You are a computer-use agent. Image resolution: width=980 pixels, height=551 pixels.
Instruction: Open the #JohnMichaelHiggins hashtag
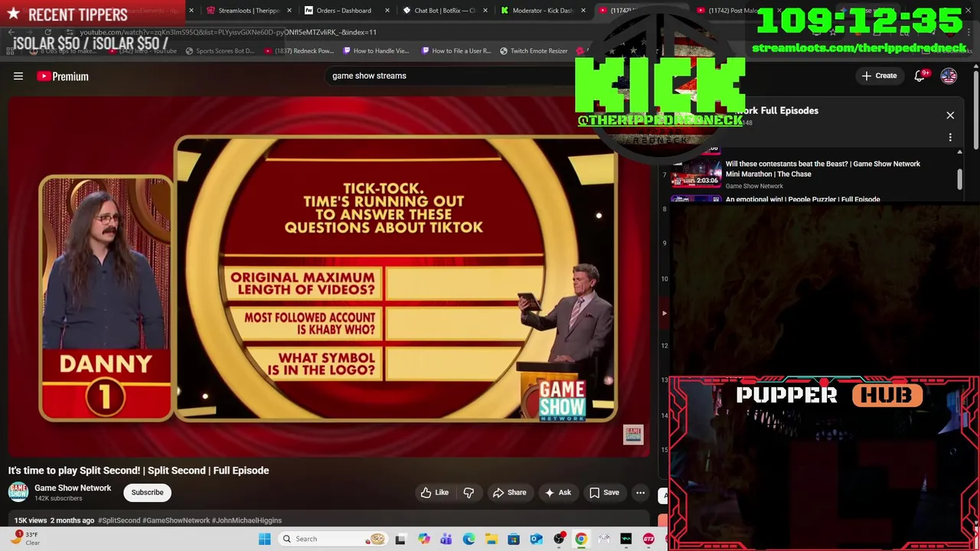pyautogui.click(x=247, y=520)
